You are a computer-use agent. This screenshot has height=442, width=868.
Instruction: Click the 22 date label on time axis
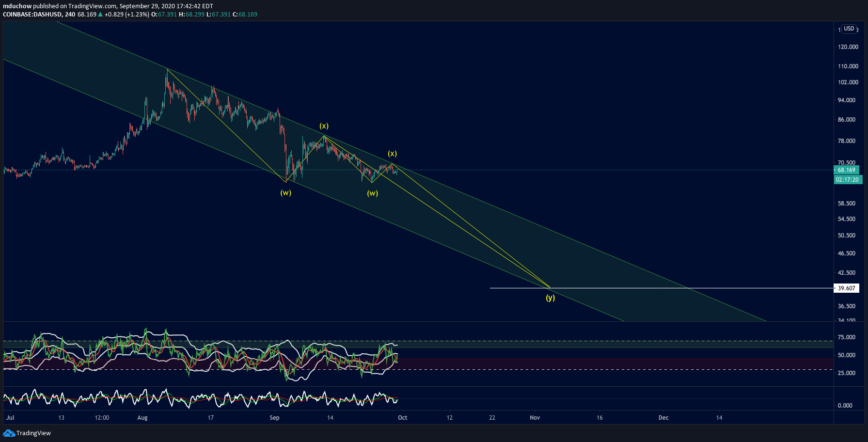pos(492,417)
